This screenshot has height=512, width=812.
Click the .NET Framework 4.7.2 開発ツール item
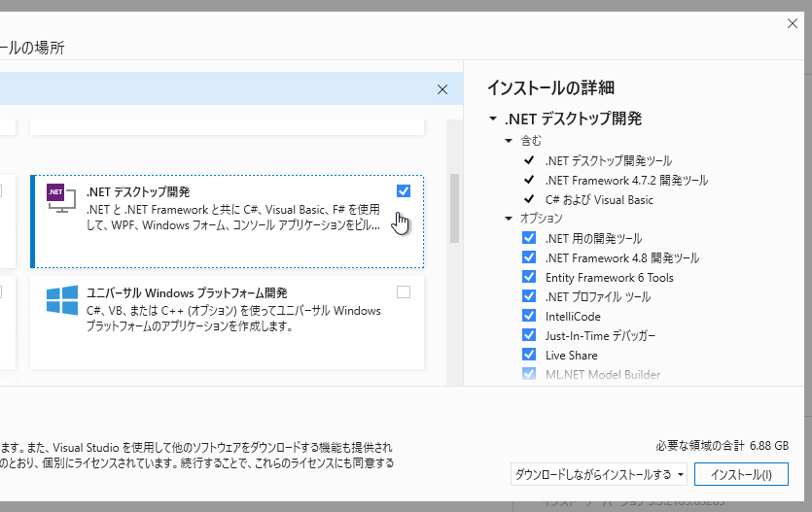626,181
